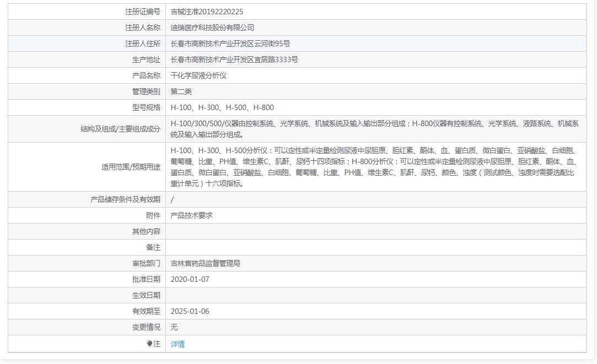This screenshot has height=364, width=597.
Task: Click the 备注 label
Action: click(153, 248)
